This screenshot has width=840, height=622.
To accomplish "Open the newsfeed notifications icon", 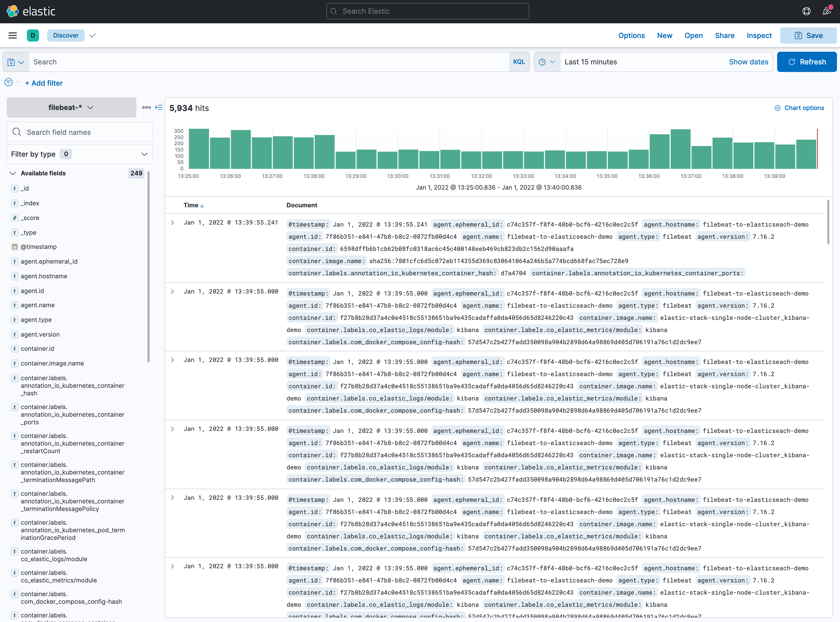I will tap(827, 11).
